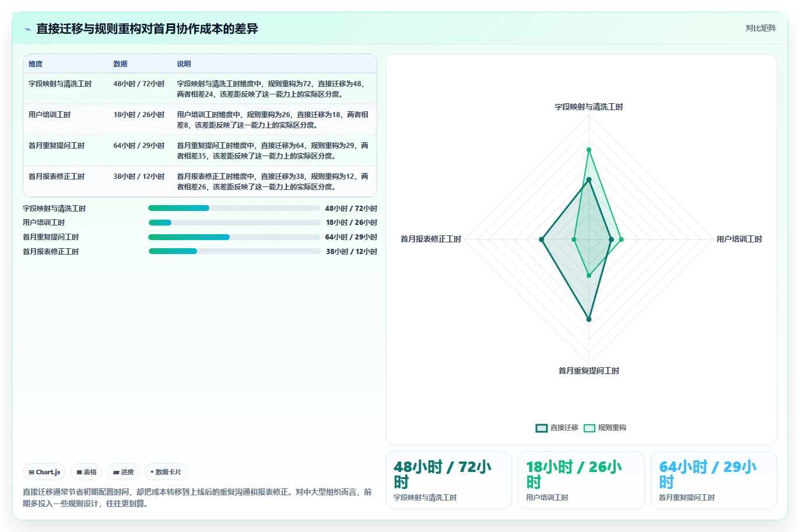Select the Chart.js tag chip

coord(44,472)
